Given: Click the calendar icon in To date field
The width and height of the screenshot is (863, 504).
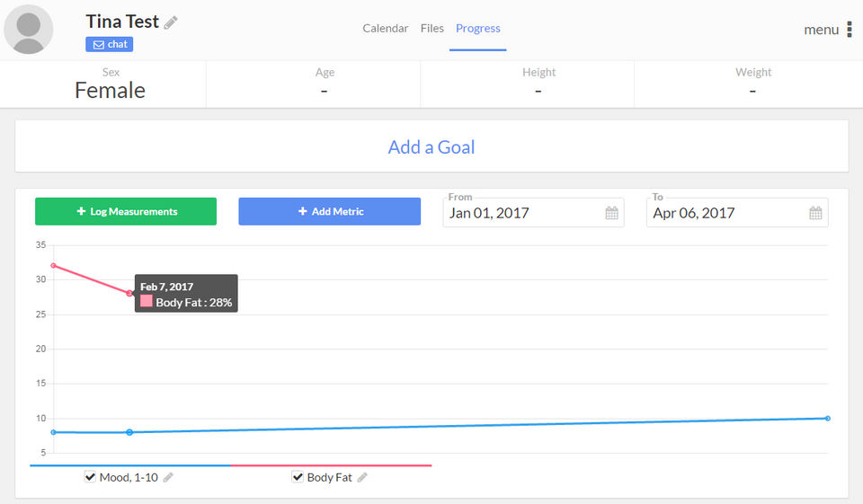Looking at the screenshot, I should (x=815, y=213).
